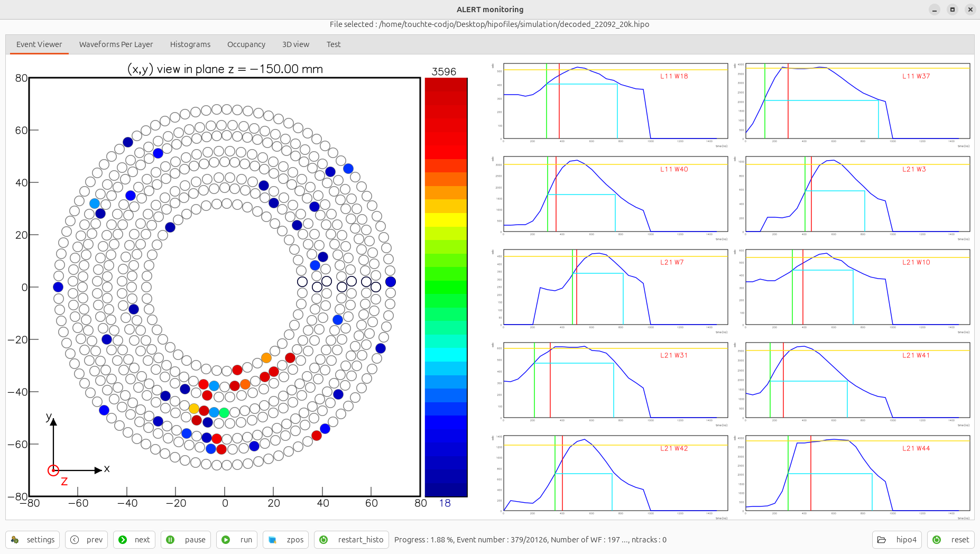
Task: Select the L11 W18 waveform plot
Action: click(616, 101)
